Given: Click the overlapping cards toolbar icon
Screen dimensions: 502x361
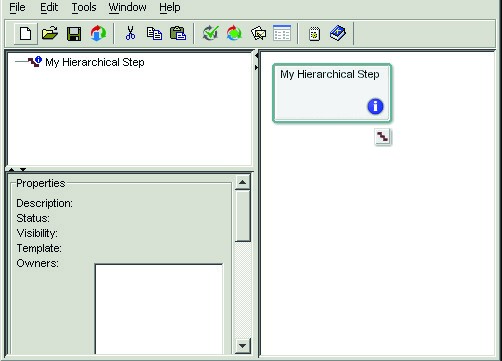Looking at the screenshot, I should (258, 34).
